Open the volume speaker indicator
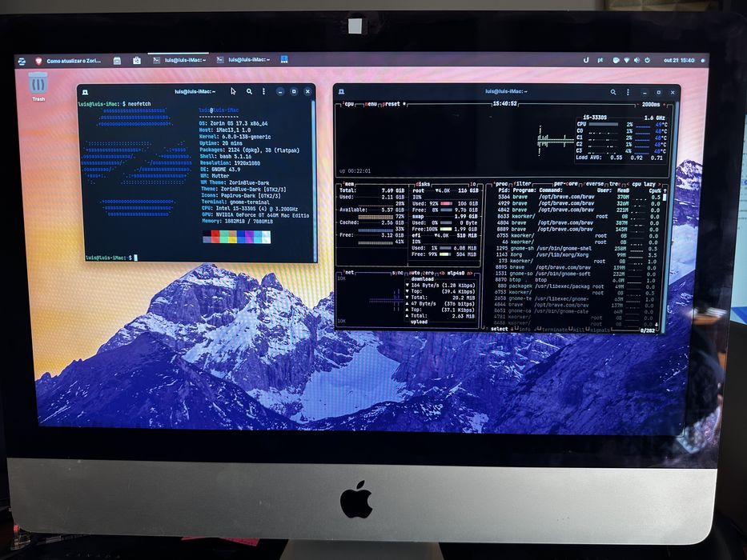 [x=637, y=61]
